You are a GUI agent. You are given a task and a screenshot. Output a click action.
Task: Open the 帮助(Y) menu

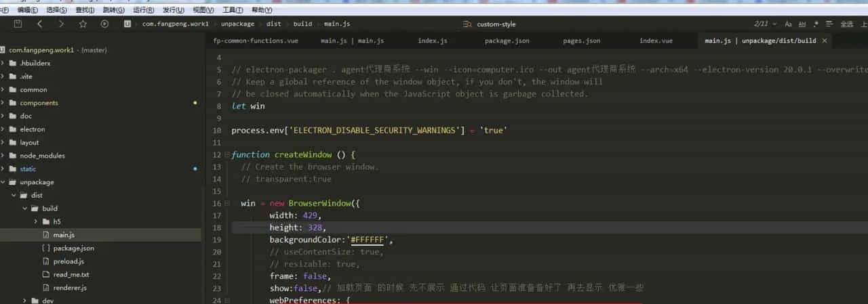click(262, 10)
